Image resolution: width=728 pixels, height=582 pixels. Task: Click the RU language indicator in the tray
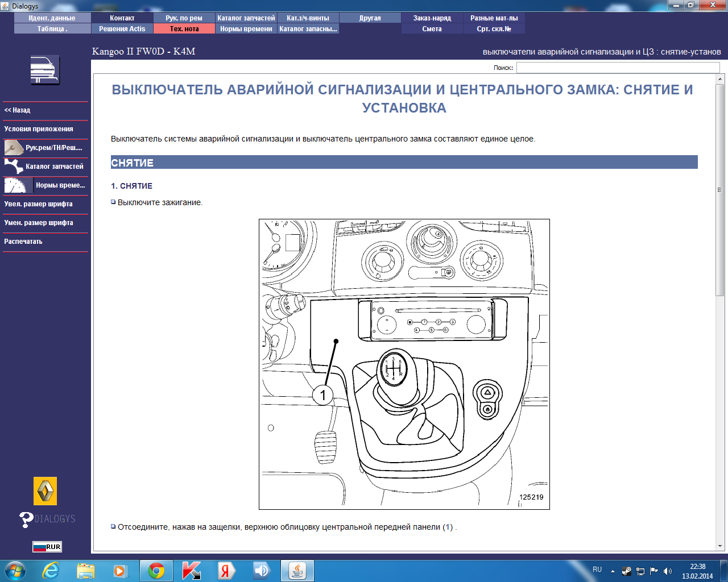(597, 569)
